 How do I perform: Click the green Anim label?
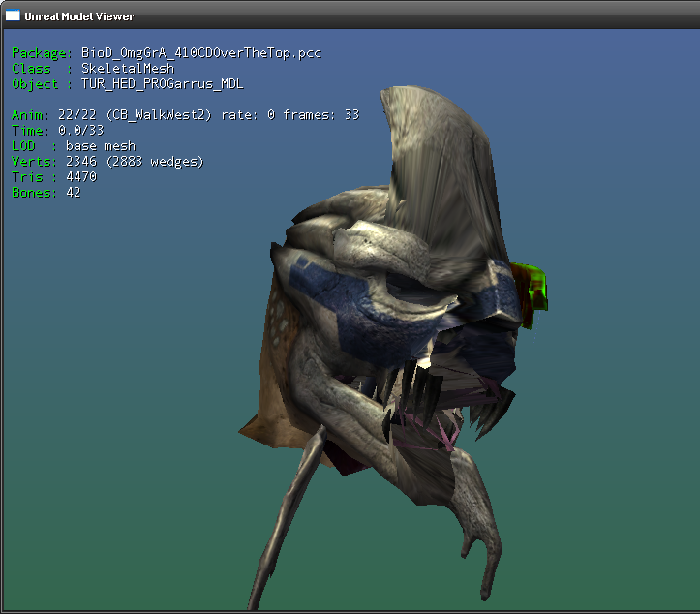(x=28, y=115)
